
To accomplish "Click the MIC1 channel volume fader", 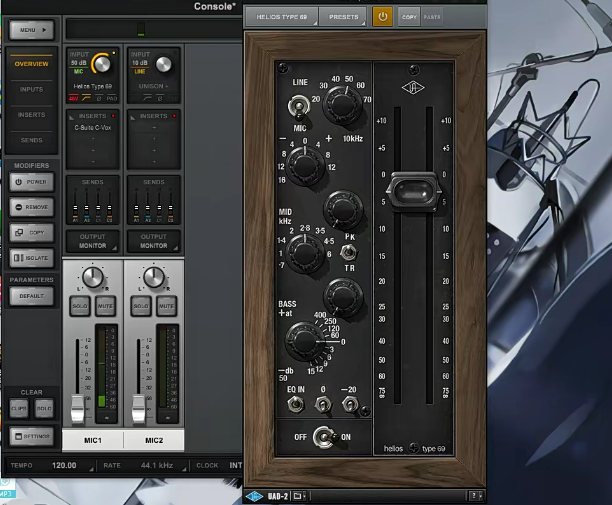I will point(77,409).
